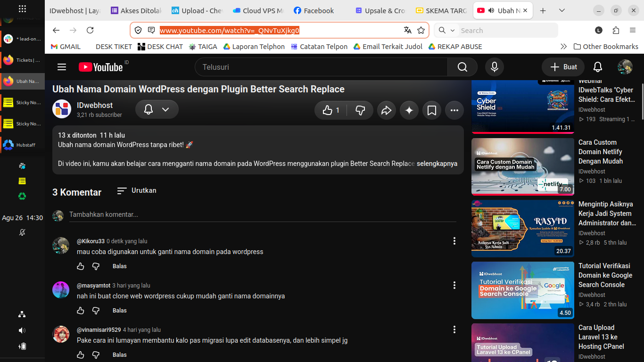Save the video to a playlist
Viewport: 644px width, 362px height.
(x=431, y=110)
